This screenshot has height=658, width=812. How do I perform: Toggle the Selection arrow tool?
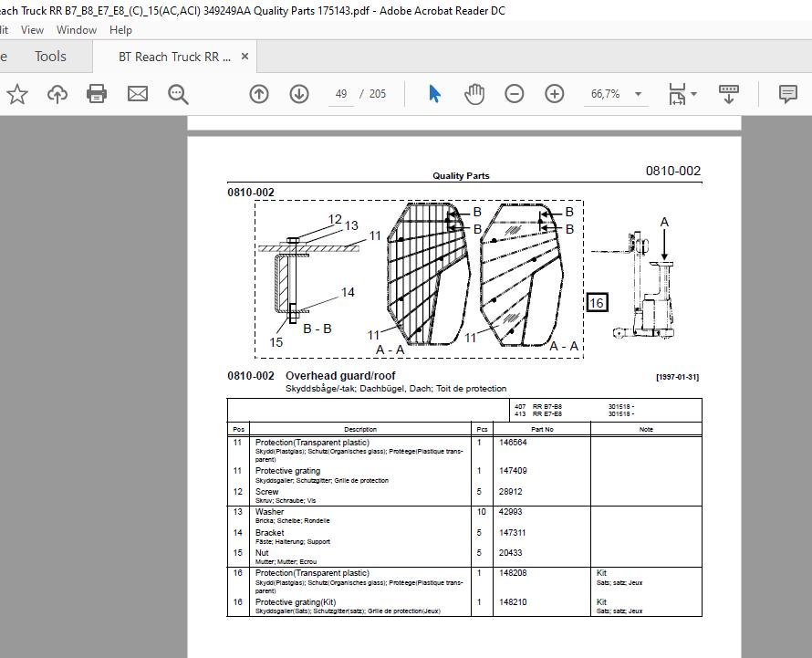point(434,93)
